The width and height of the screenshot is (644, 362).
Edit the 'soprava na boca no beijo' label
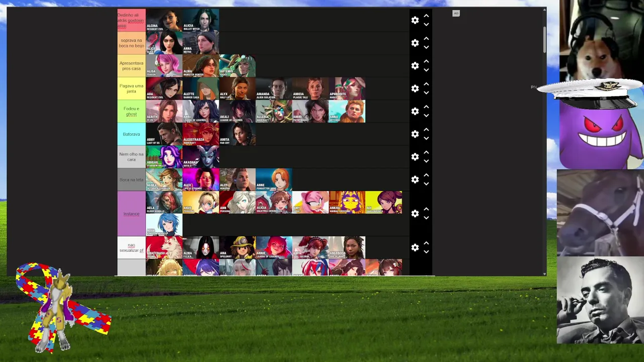pos(131,43)
